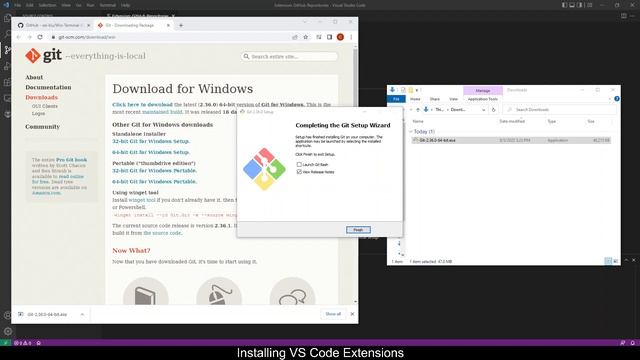640x360 pixels.
Task: Open the Pro Git book link
Action: coord(71,160)
